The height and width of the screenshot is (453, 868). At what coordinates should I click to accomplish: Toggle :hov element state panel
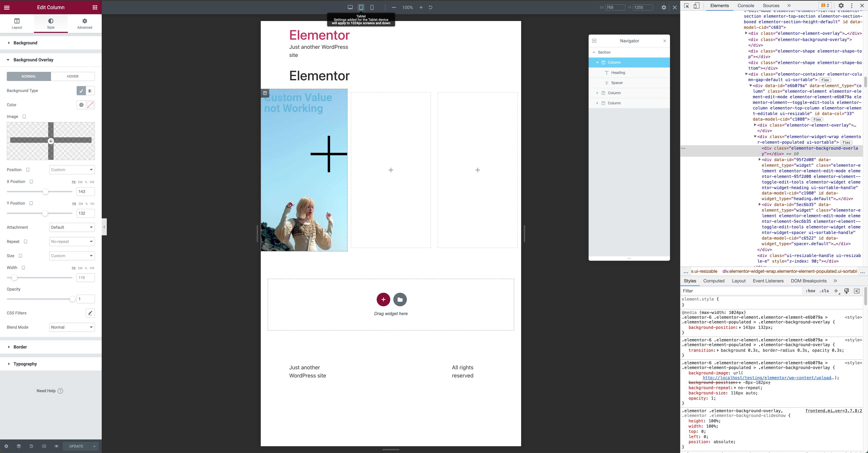tap(810, 291)
